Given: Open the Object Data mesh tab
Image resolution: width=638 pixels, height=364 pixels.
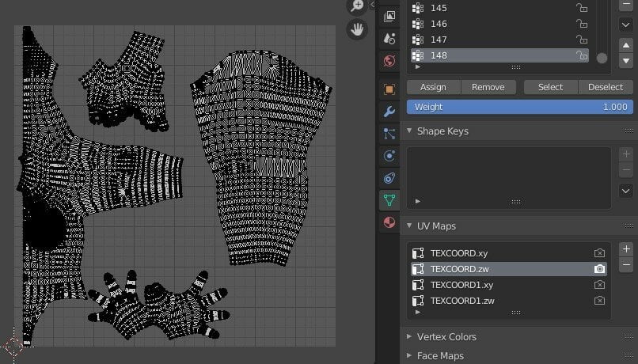Looking at the screenshot, I should pos(389,200).
